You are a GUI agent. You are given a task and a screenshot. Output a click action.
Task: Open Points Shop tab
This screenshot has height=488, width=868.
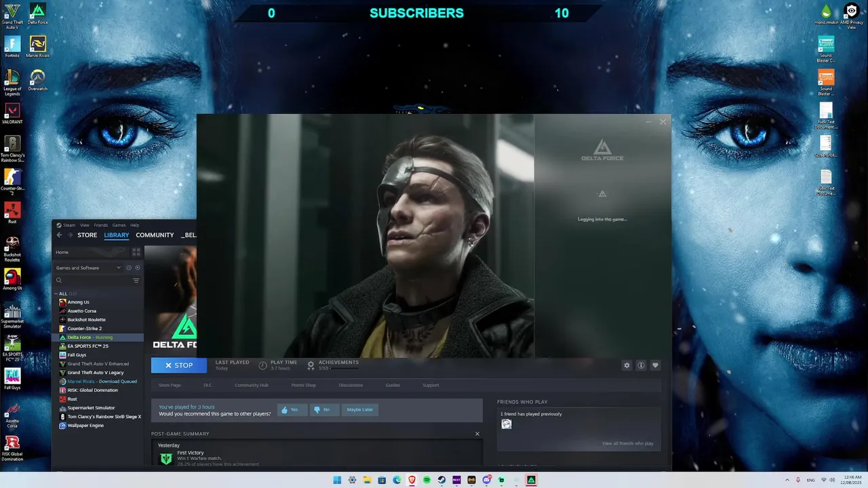pyautogui.click(x=303, y=385)
